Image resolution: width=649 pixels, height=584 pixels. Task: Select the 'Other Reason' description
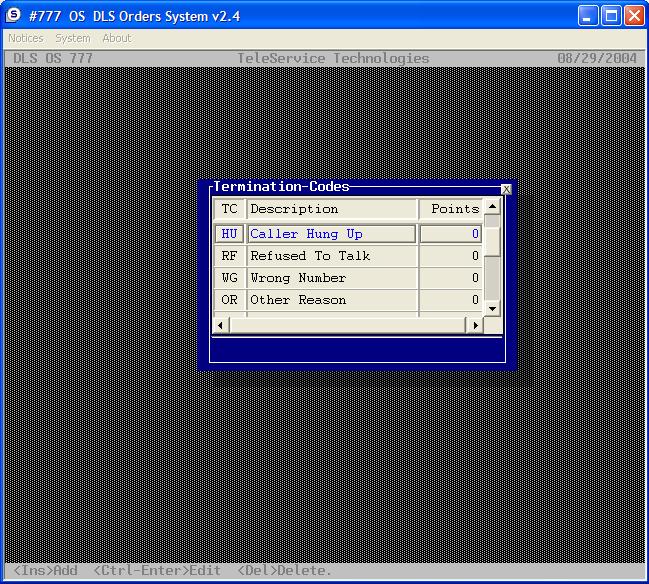[x=332, y=300]
